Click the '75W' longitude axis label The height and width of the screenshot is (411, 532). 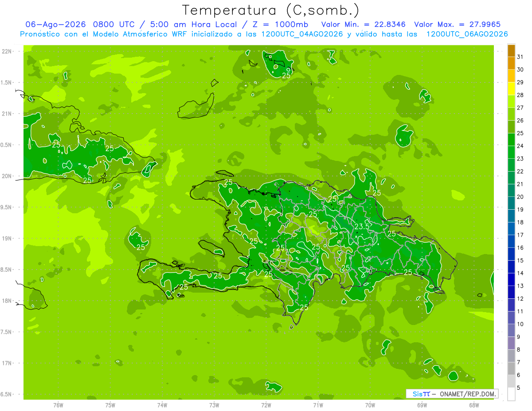[x=110, y=405]
